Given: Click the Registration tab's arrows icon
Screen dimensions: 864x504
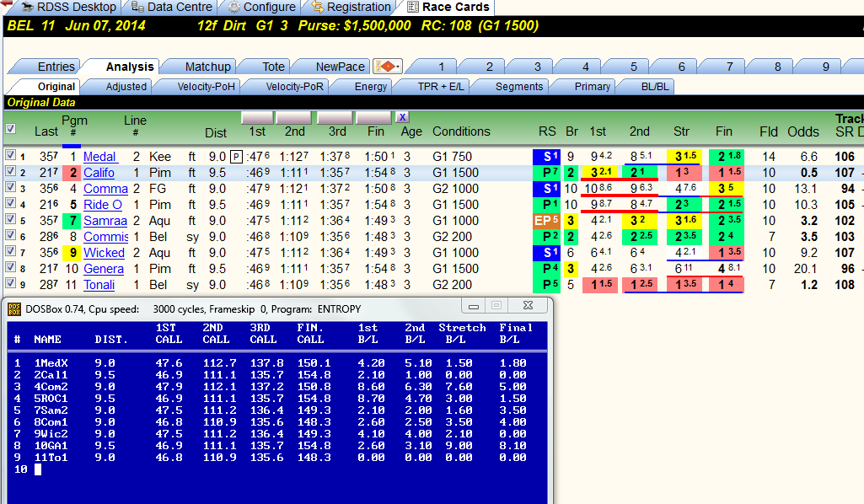Looking at the screenshot, I should tap(318, 7).
